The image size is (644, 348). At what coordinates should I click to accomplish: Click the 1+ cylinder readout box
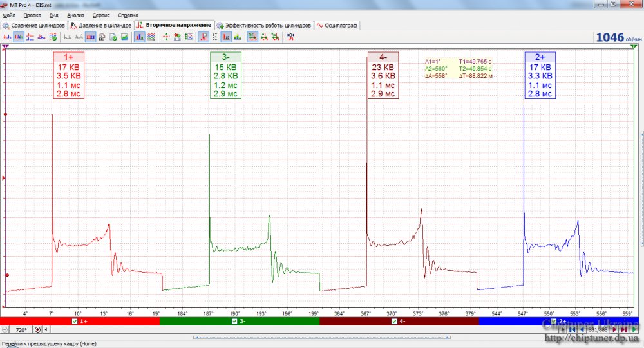pyautogui.click(x=69, y=75)
